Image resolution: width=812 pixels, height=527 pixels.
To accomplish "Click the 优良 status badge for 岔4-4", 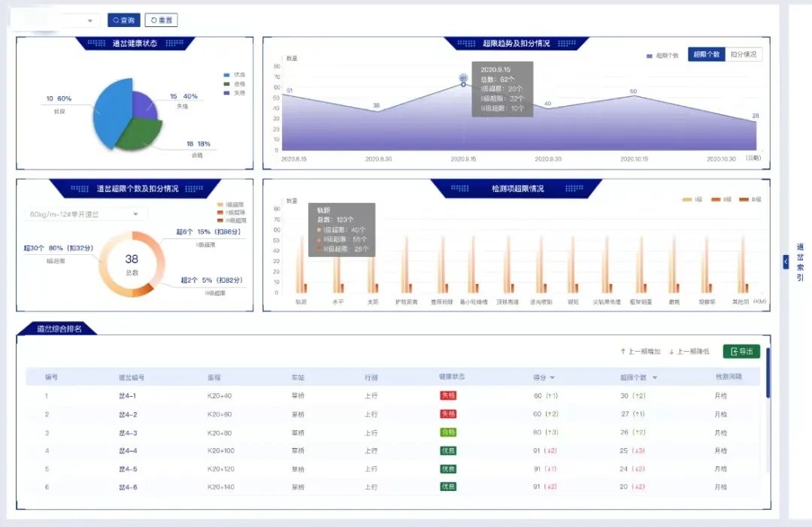I will pyautogui.click(x=448, y=450).
